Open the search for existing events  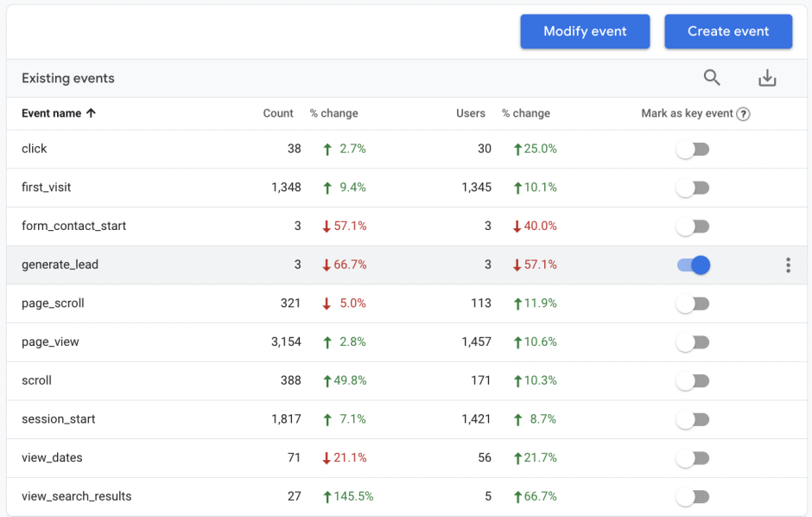[x=711, y=78]
